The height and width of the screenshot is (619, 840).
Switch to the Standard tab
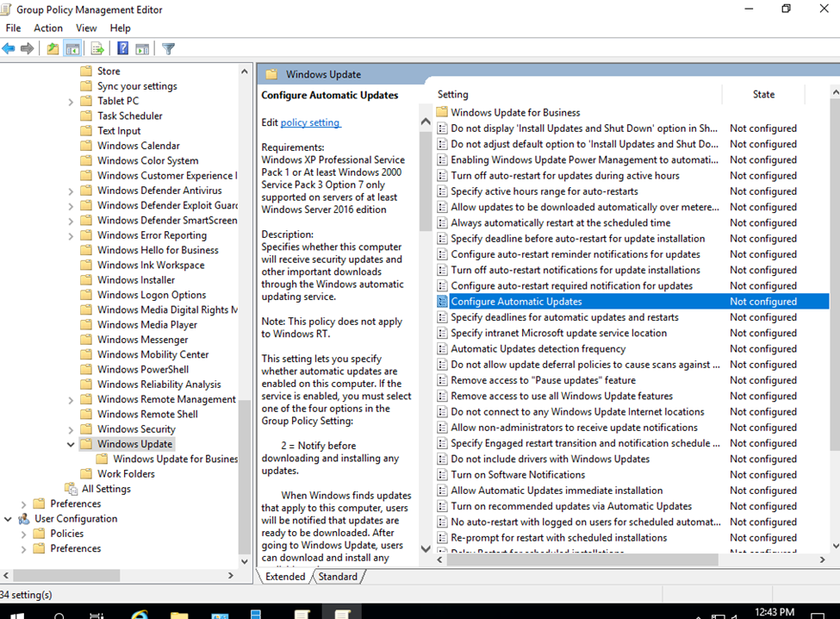click(x=338, y=577)
